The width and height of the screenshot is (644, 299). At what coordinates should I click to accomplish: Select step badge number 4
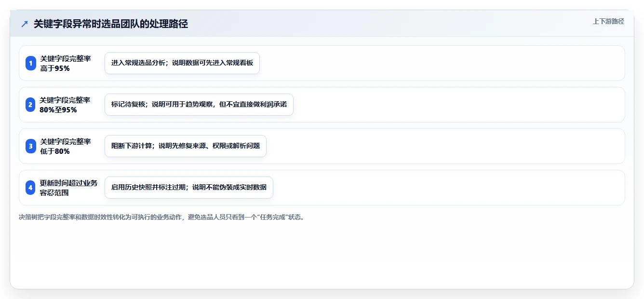click(x=30, y=188)
